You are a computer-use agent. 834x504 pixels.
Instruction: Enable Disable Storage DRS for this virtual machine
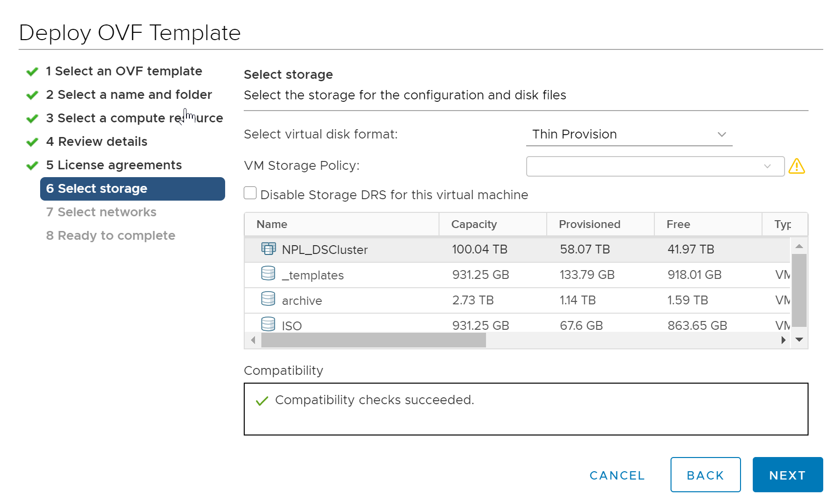[x=250, y=193]
